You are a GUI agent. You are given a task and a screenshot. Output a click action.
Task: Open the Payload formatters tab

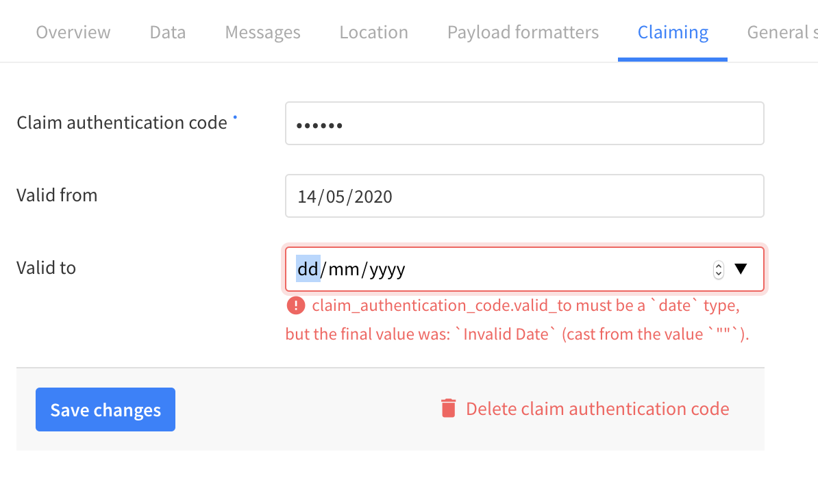pyautogui.click(x=523, y=32)
